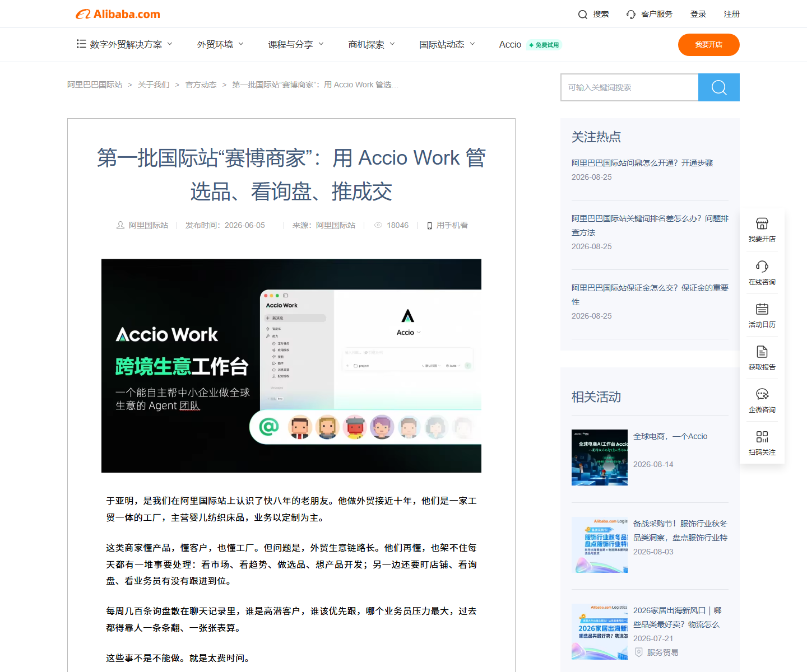Image resolution: width=807 pixels, height=672 pixels.
Task: Open 阿里巴巴国际站问鼎怎么开通 hot article
Action: pyautogui.click(x=642, y=163)
